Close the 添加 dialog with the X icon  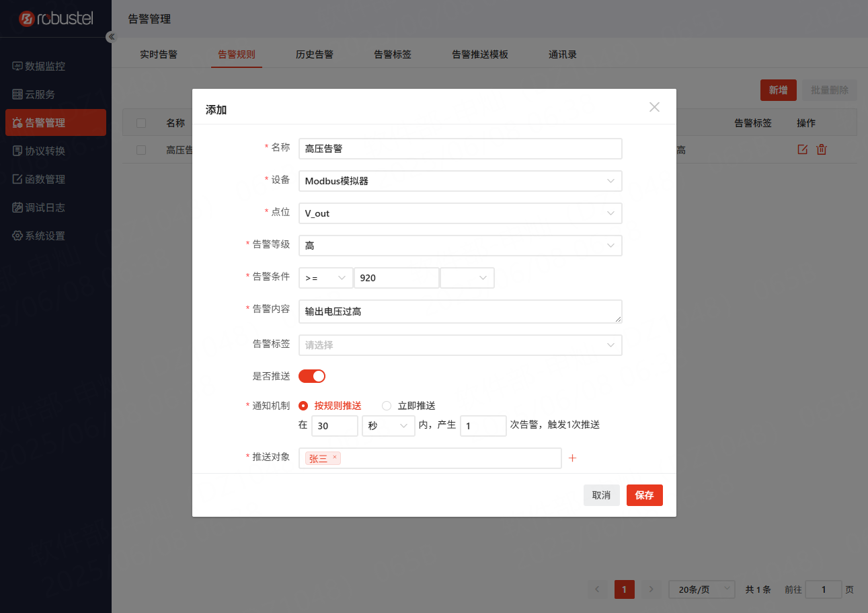pos(654,107)
